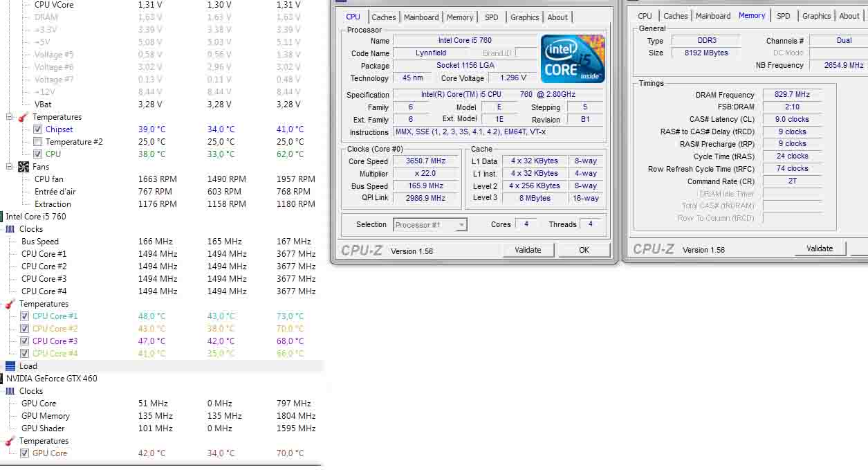Click the Multiplier value x 22.0

425,174
